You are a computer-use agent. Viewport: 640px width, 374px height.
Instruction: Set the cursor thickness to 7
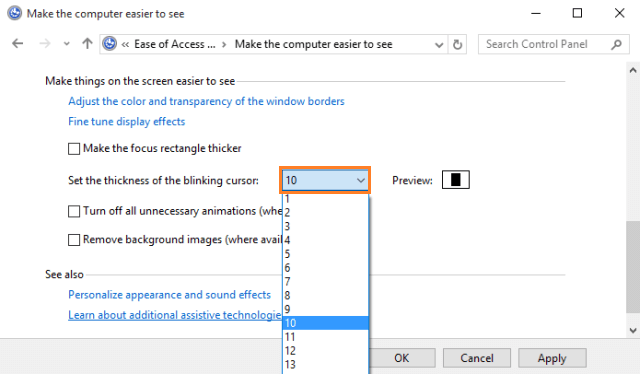[x=325, y=282]
